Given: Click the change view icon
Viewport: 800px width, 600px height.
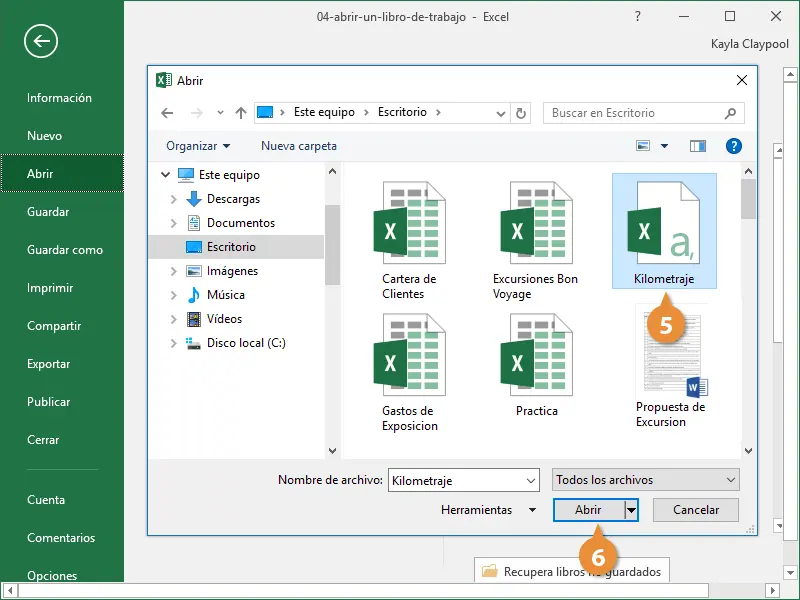Looking at the screenshot, I should (644, 146).
